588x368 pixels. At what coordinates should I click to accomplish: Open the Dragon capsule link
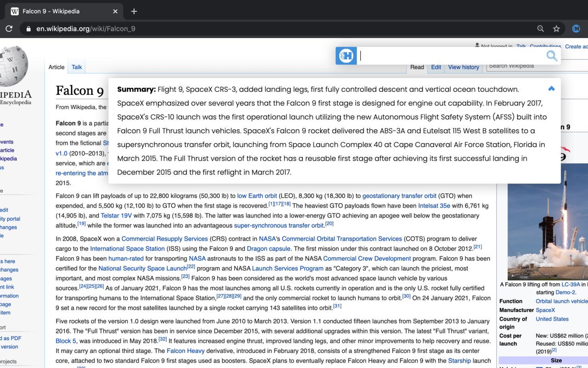coord(269,248)
